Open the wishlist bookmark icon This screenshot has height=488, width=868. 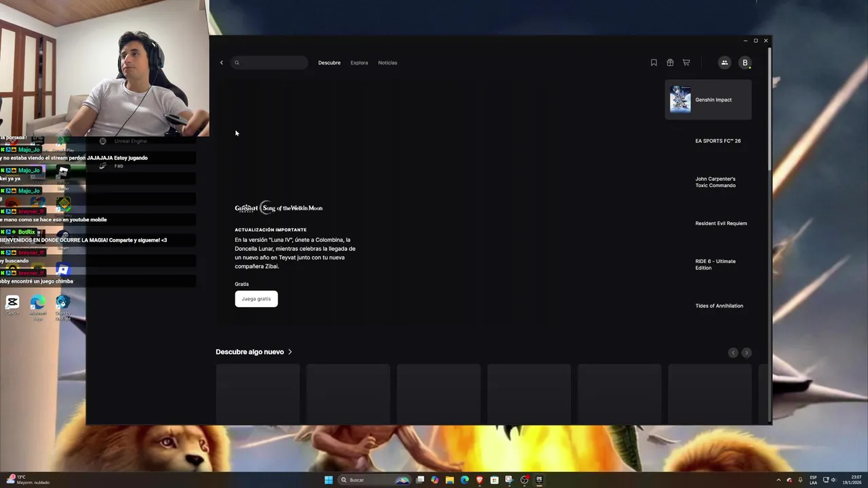tap(654, 62)
